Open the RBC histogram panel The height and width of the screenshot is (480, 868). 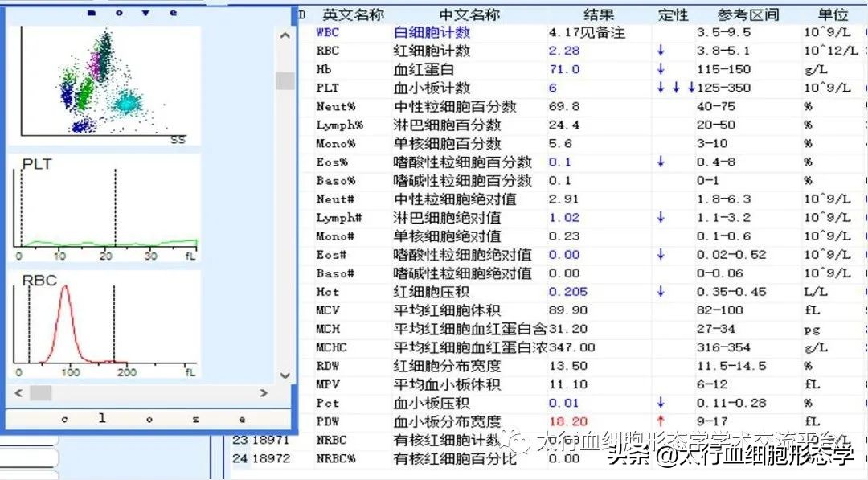coord(104,326)
